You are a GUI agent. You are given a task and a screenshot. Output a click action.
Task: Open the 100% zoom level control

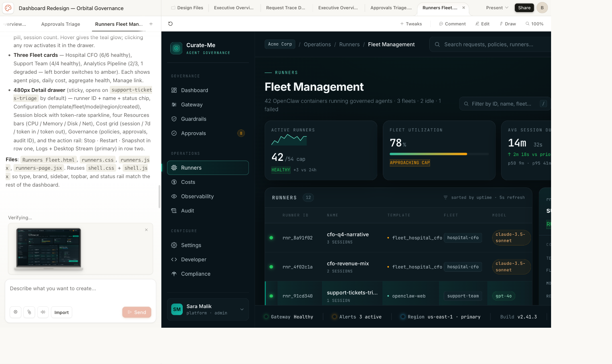pyautogui.click(x=534, y=24)
